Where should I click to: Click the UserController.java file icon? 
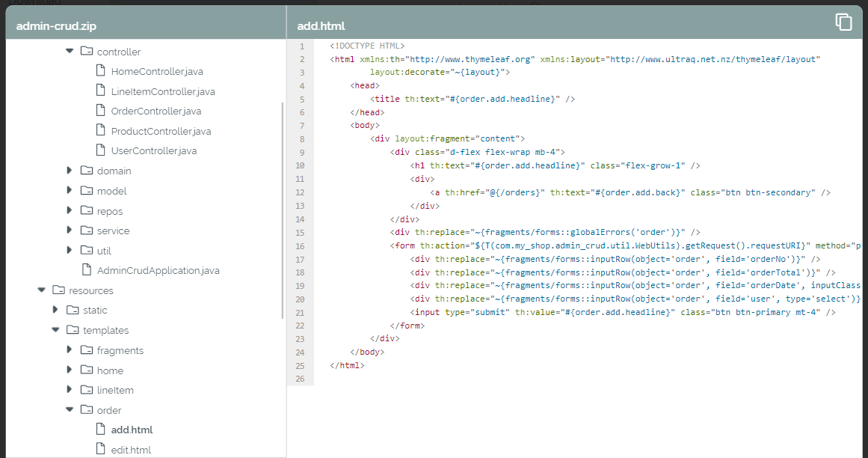(x=100, y=150)
